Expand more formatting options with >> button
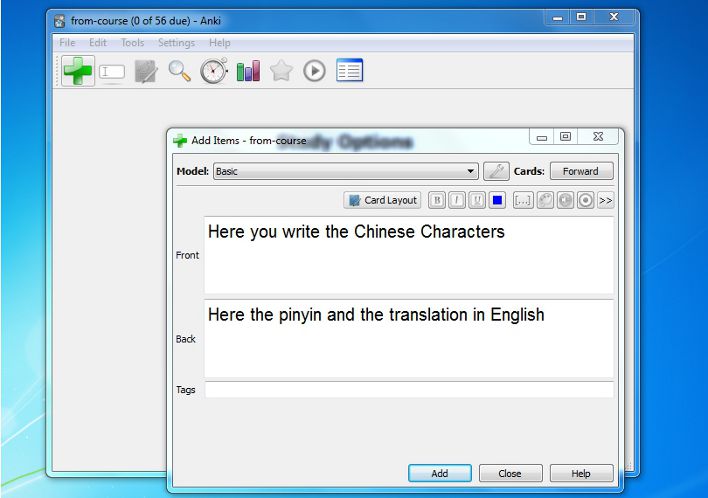 (x=606, y=200)
